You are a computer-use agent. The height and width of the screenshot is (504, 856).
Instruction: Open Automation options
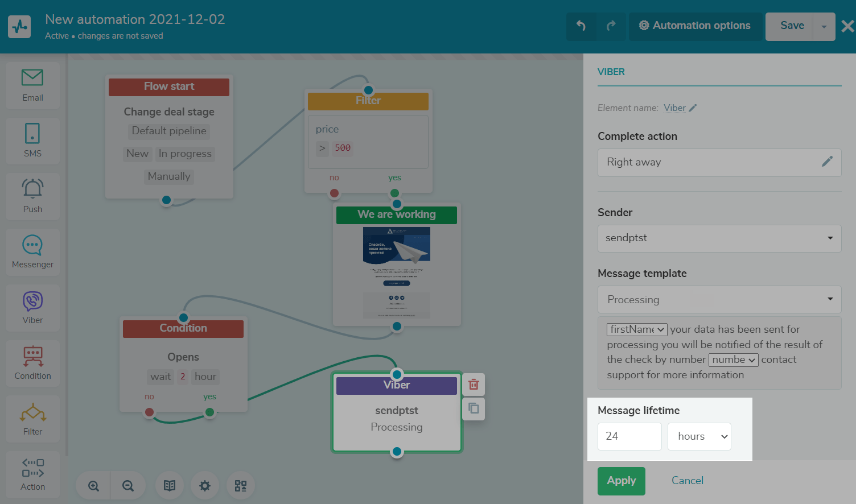coord(695,26)
